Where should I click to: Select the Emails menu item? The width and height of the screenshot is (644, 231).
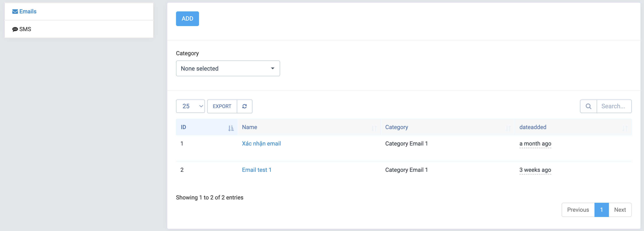click(28, 11)
